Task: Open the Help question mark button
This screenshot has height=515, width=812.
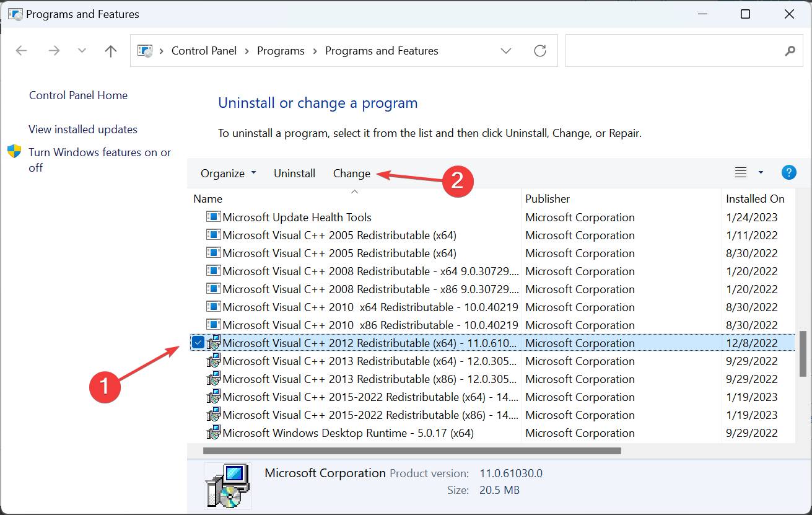Action: tap(788, 173)
